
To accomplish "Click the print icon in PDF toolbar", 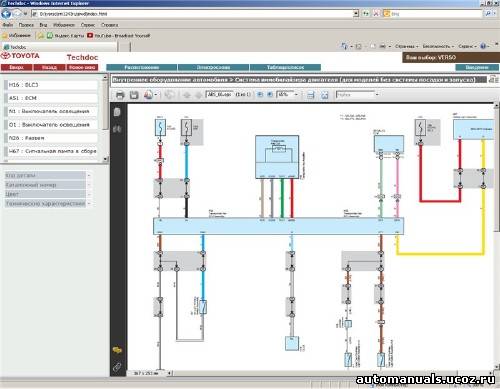I will click(120, 95).
